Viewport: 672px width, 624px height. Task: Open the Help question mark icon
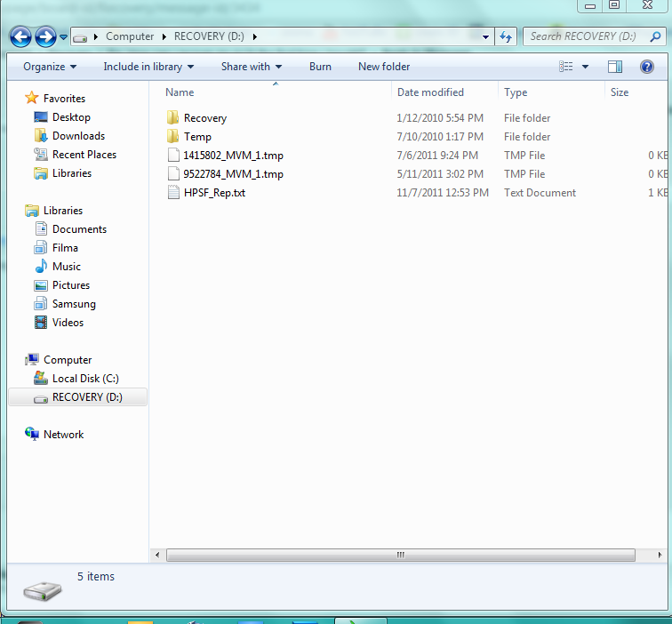647,67
